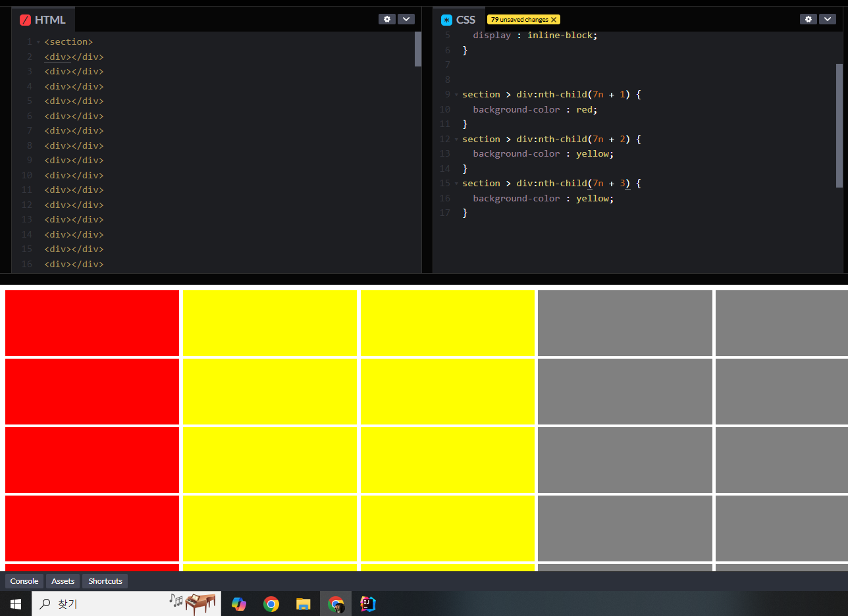Open the first Chrome taskbar icon
Image resolution: width=848 pixels, height=616 pixels.
click(x=271, y=603)
